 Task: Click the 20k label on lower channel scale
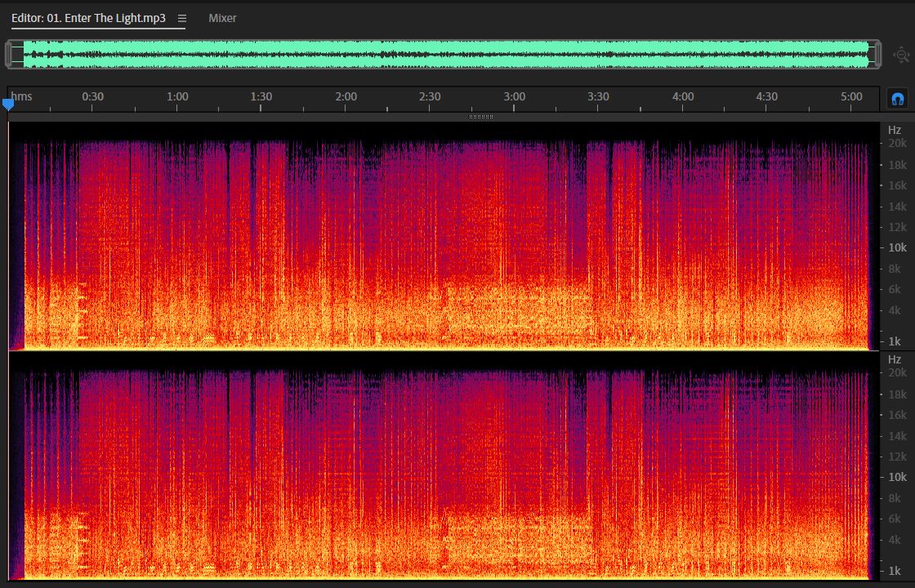click(898, 372)
